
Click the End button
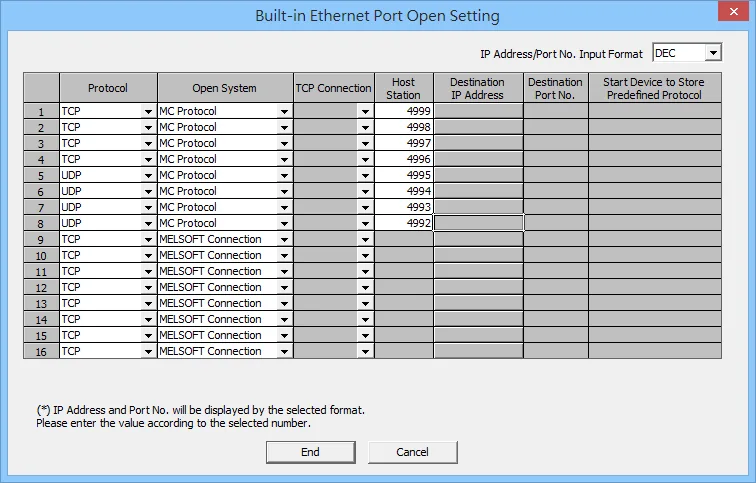pyautogui.click(x=310, y=452)
